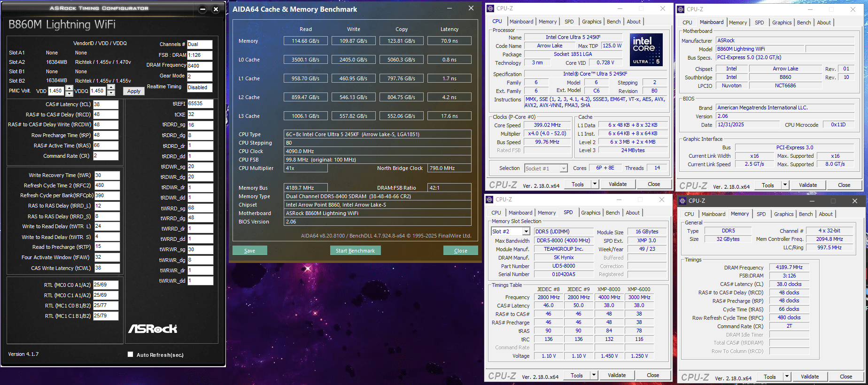This screenshot has height=385, width=868.
Task: Open the Slot #2 memory slot dropdown
Action: pyautogui.click(x=526, y=231)
